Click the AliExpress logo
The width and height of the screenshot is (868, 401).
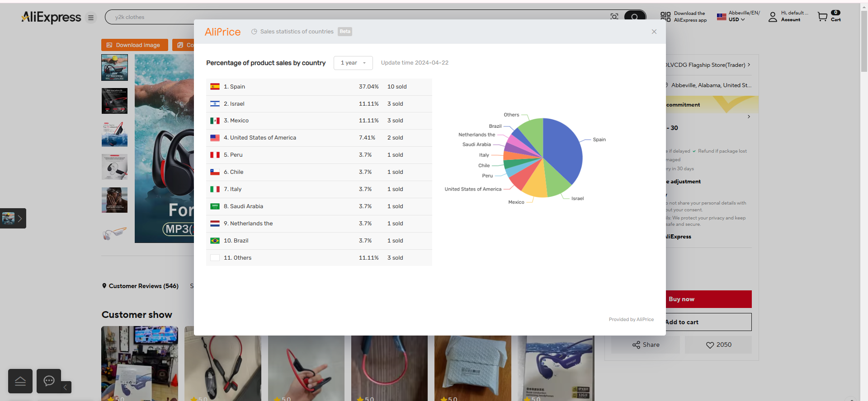[51, 17]
